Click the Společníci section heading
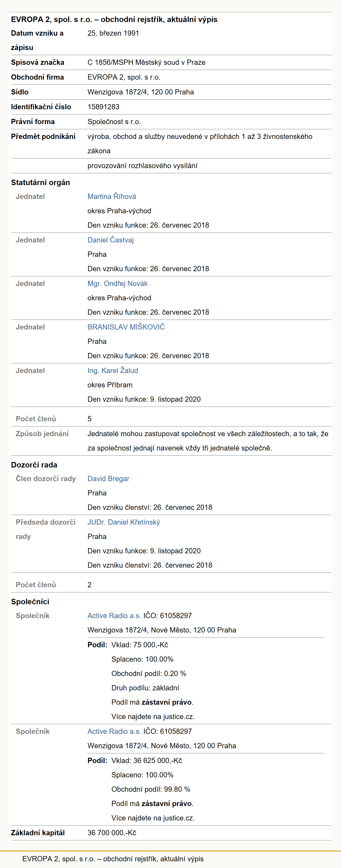This screenshot has width=341, height=868. (30, 601)
